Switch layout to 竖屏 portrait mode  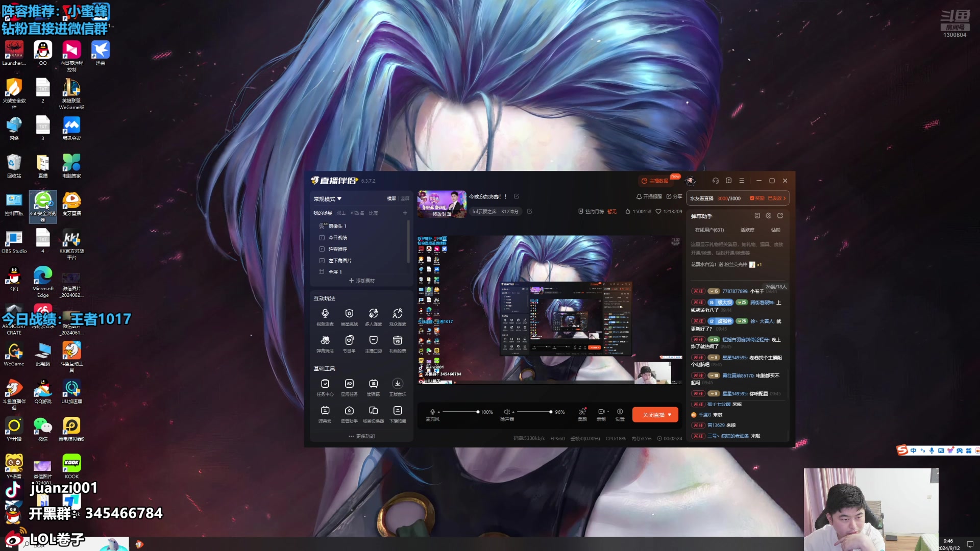pos(405,198)
